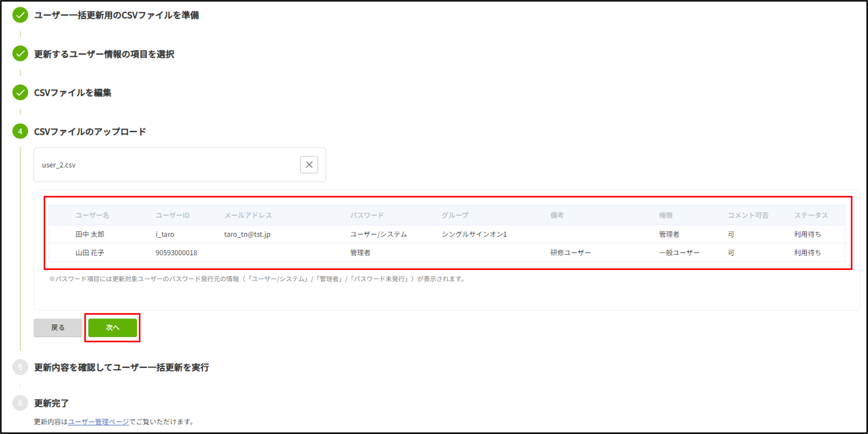The height and width of the screenshot is (434, 868).
Task: Click the 更新内容を確認してユーザー一括更新を実行 heading
Action: [x=121, y=367]
